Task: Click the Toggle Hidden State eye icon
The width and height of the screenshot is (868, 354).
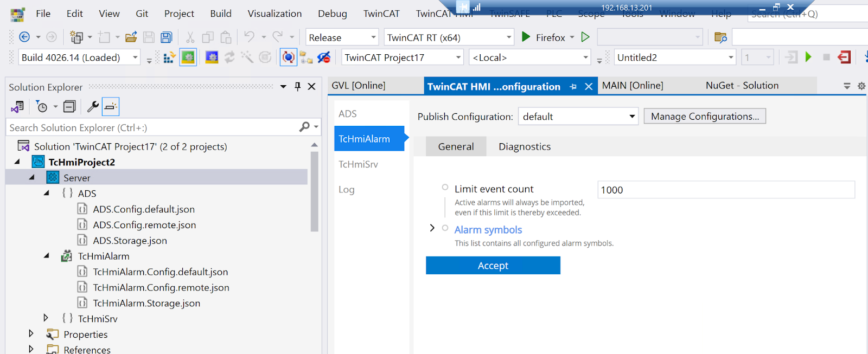Action: pyautogui.click(x=324, y=57)
